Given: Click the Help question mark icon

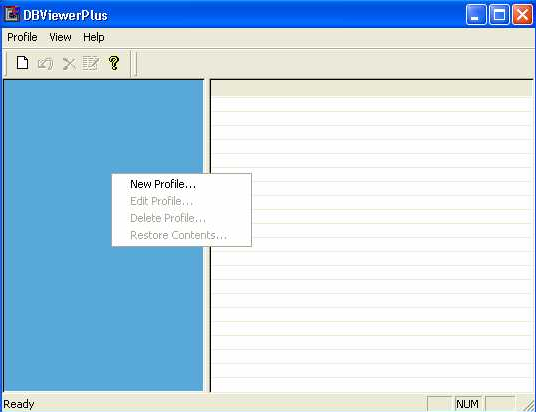Looking at the screenshot, I should coord(114,63).
